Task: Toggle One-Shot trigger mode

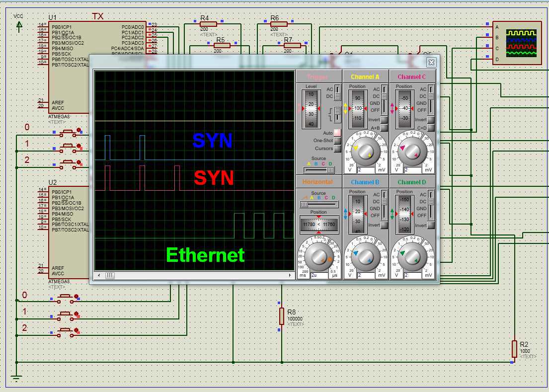Action: coord(337,141)
